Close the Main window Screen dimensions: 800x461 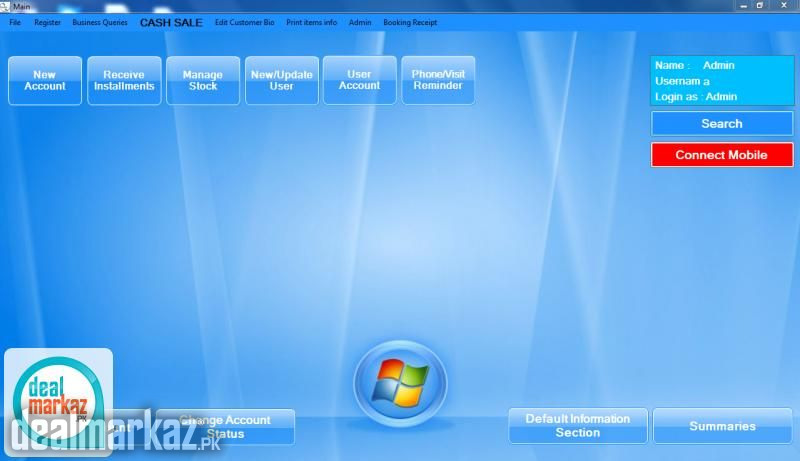[784, 6]
